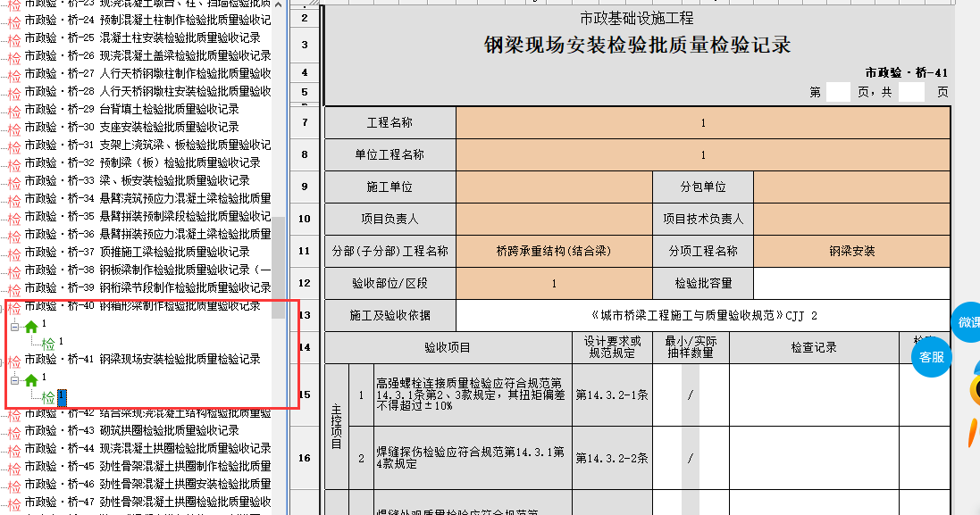The image size is (980, 515).
Task: Click the 客服 customer service bubble
Action: 932,357
